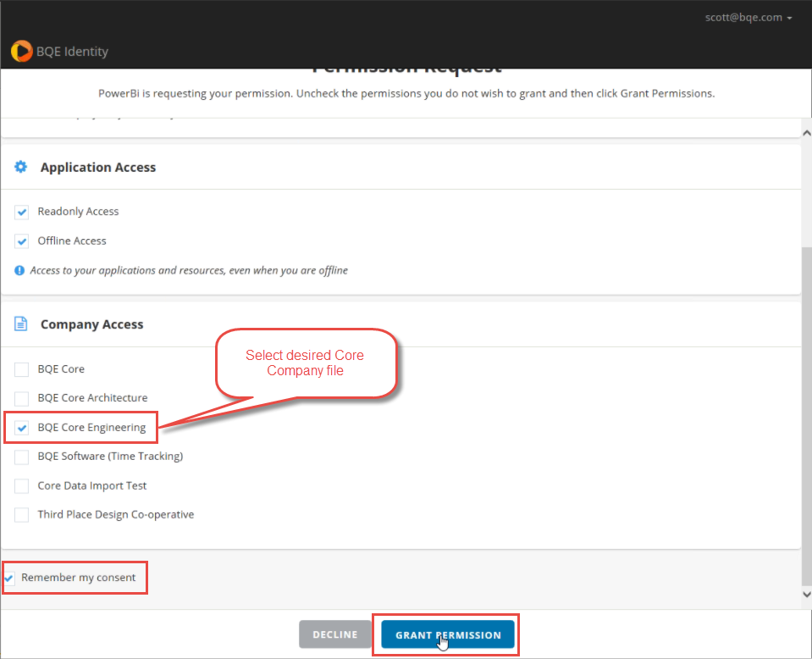Click the document icon beside Company Access
The width and height of the screenshot is (812, 659).
pyautogui.click(x=20, y=324)
